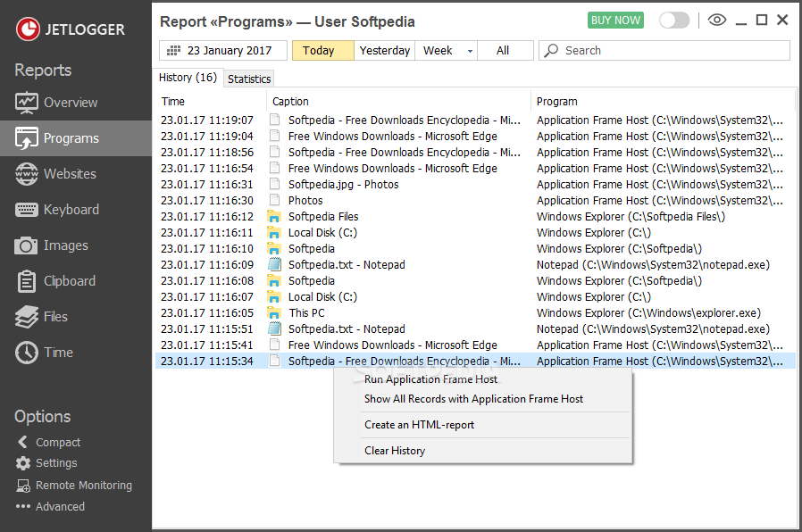Open the Files stack icon
This screenshot has width=802, height=532.
pyautogui.click(x=26, y=317)
